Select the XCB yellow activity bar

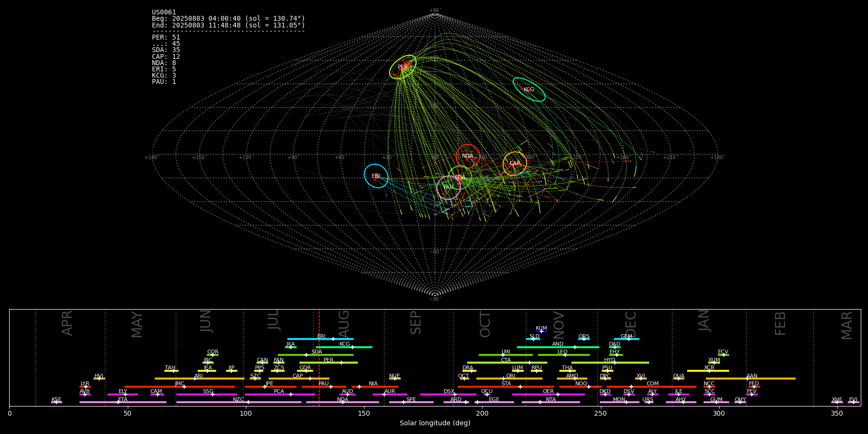point(708,371)
